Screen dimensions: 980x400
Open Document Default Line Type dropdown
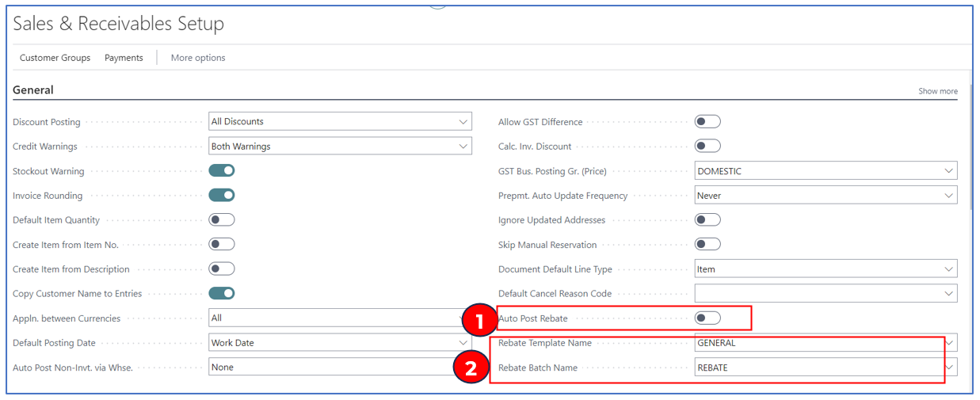pos(826,269)
